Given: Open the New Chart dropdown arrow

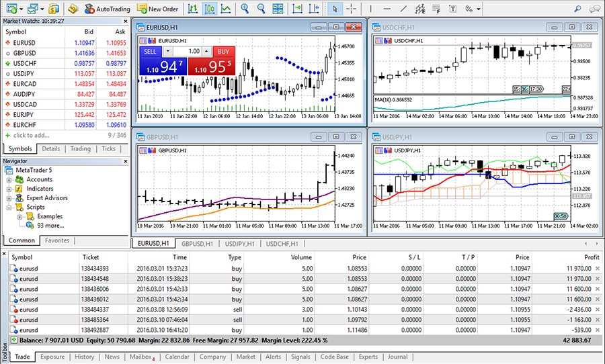Looking at the screenshot, I should click(21, 9).
